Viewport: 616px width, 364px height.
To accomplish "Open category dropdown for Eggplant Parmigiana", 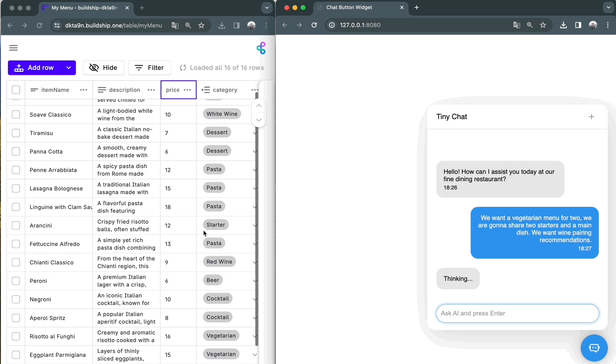I will click(x=255, y=355).
